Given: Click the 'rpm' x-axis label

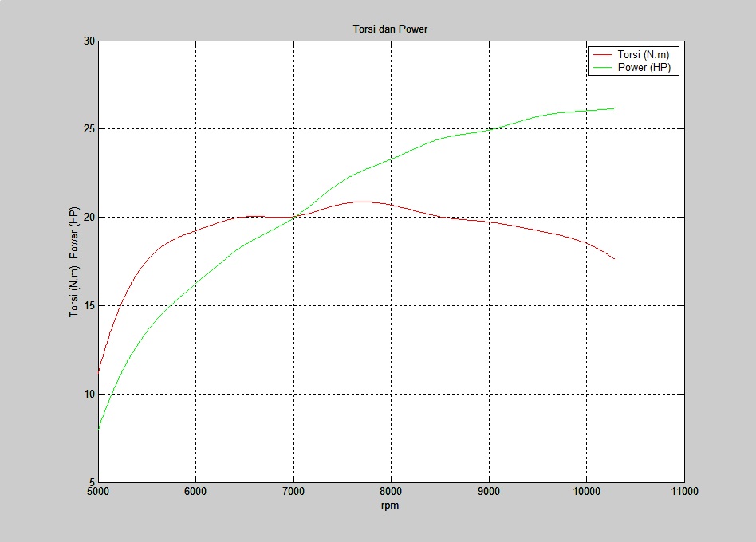Looking at the screenshot, I should click(390, 505).
